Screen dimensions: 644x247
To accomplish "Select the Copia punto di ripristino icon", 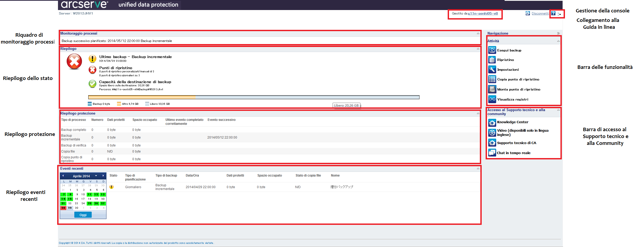I will pyautogui.click(x=492, y=79).
